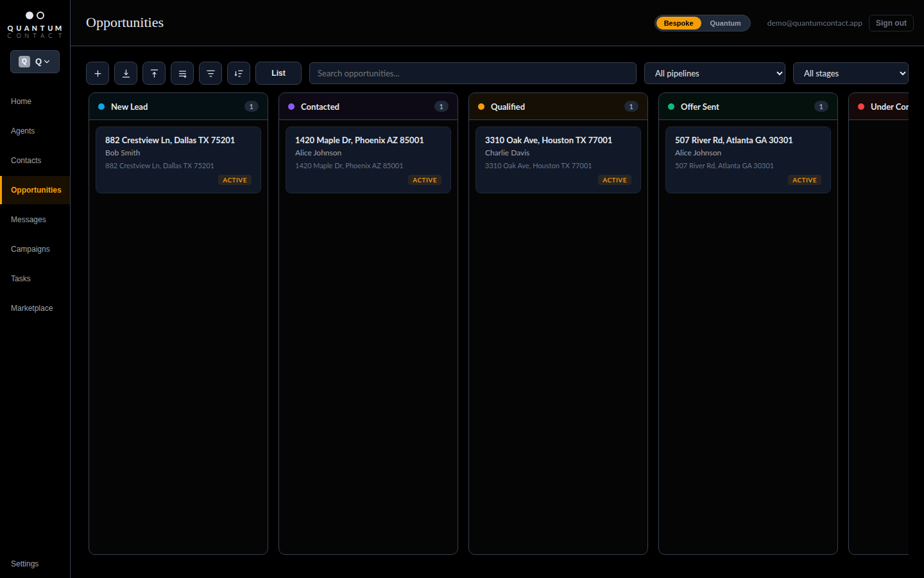Click ACTIVE badge on 507 River card
The height and width of the screenshot is (578, 924).
[805, 180]
